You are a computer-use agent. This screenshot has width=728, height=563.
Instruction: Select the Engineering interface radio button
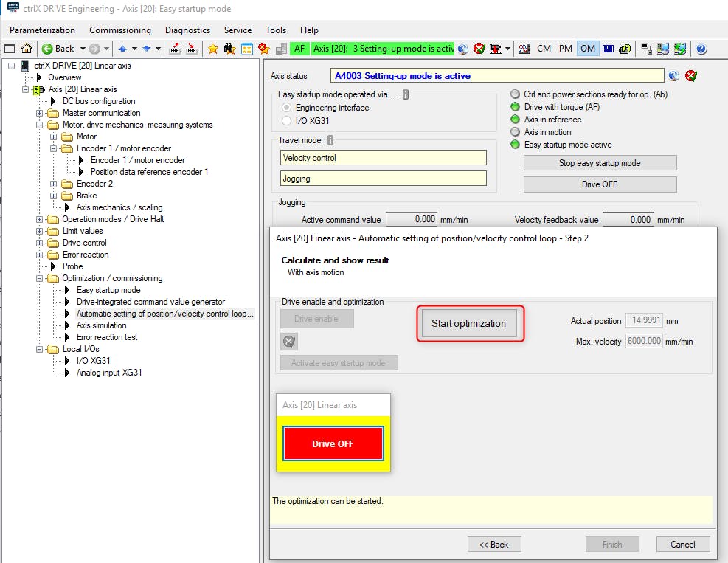click(x=286, y=108)
